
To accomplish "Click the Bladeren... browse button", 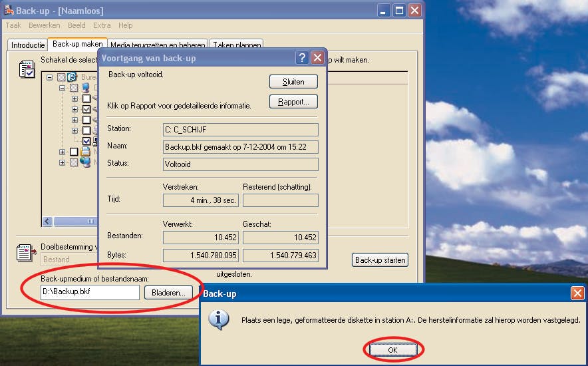I will coord(168,293).
